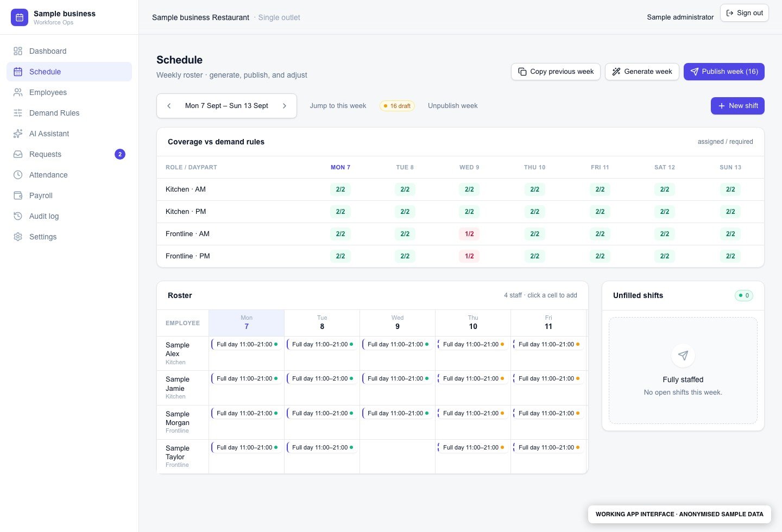Click Jump to this week link
Image resolution: width=782 pixels, height=532 pixels.
click(338, 106)
